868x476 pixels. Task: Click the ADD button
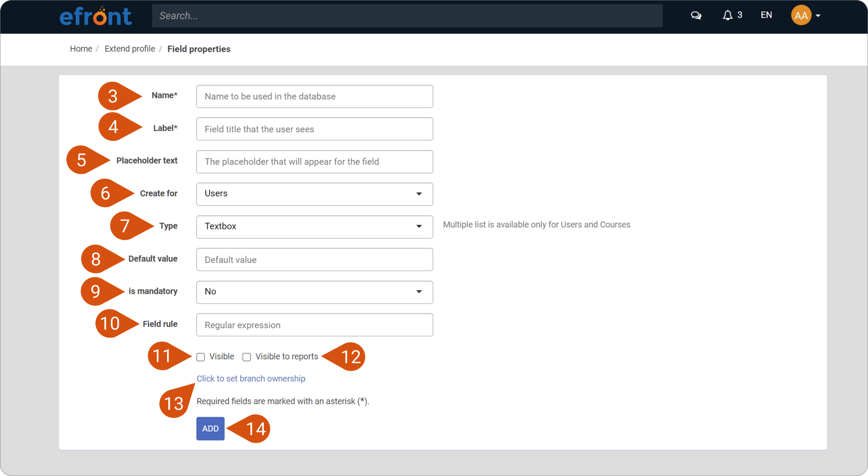[x=210, y=428]
